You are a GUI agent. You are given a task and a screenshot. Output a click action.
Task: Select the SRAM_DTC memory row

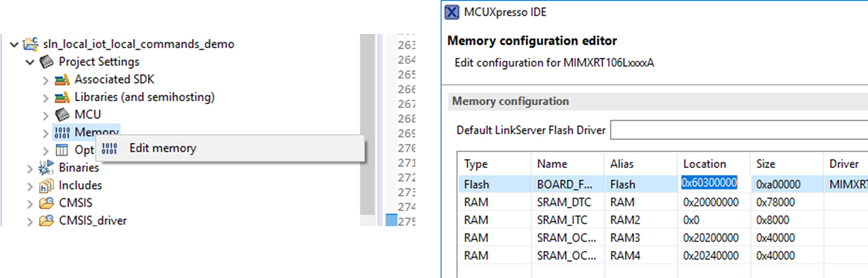[x=564, y=202]
